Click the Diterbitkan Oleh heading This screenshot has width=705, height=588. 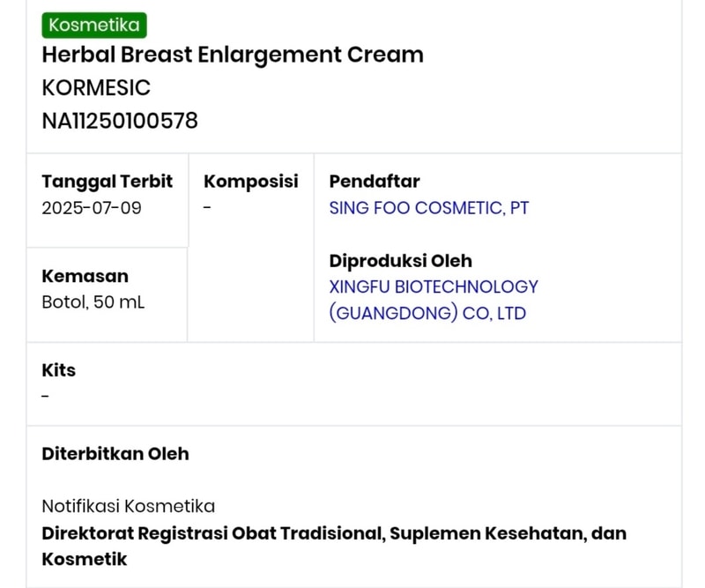(115, 454)
